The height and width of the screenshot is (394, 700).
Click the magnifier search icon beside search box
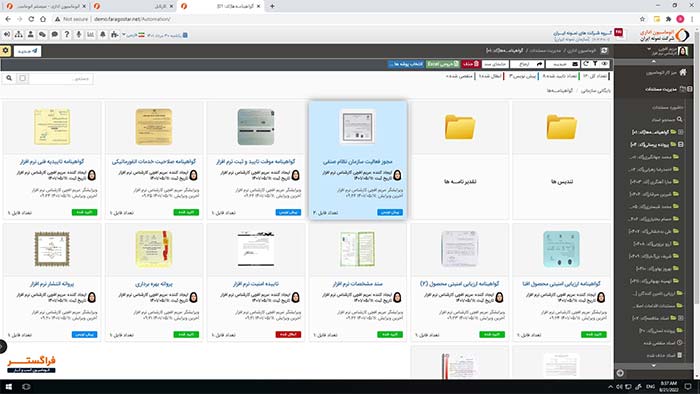click(x=9, y=78)
